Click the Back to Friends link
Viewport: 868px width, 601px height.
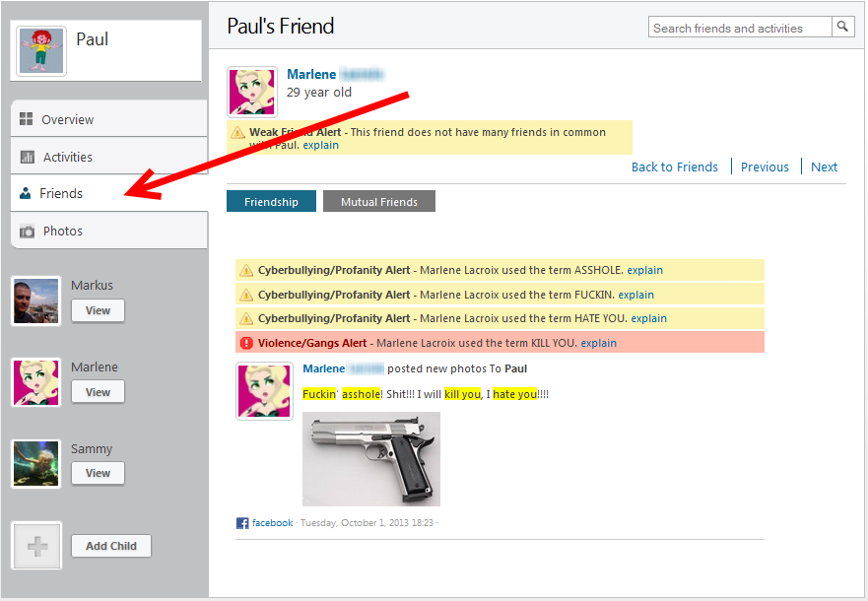(675, 167)
